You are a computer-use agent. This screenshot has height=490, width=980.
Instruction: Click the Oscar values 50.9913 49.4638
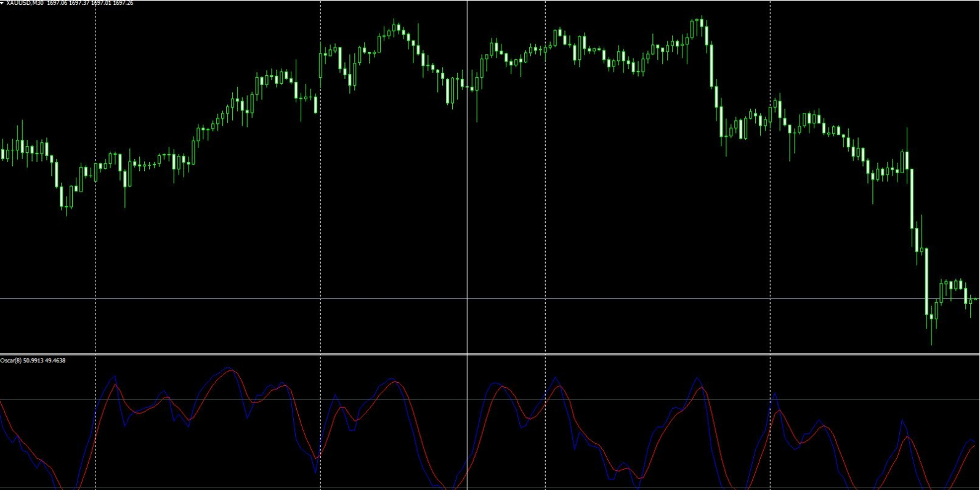click(x=44, y=361)
